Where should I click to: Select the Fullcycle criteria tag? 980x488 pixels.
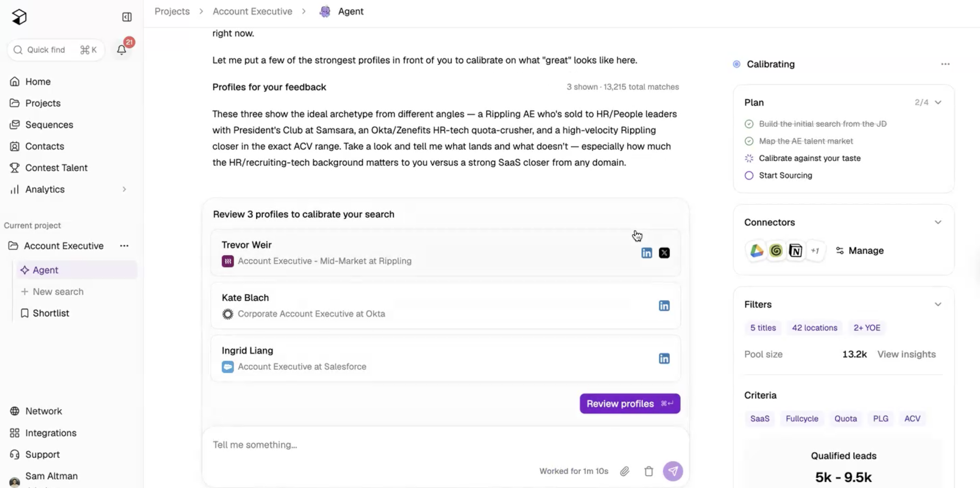(802, 419)
